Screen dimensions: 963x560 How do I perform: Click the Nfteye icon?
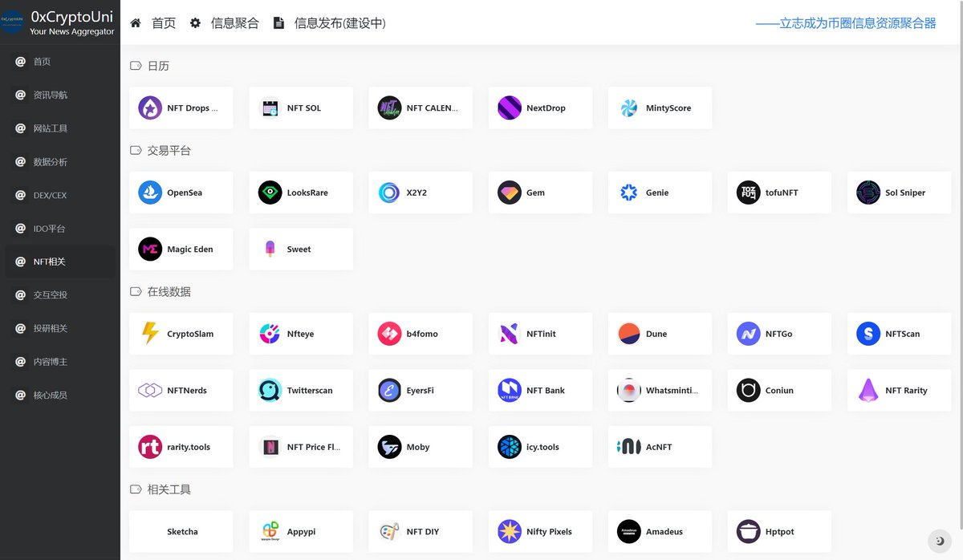pos(270,334)
